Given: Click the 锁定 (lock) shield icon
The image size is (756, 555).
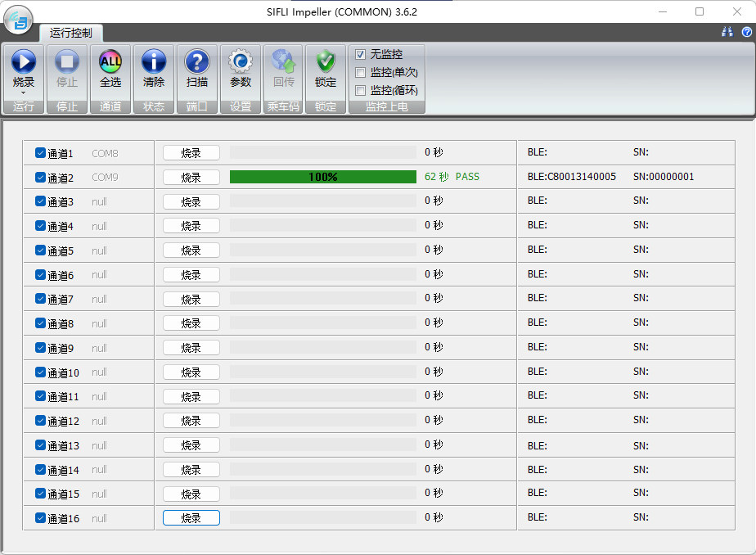Looking at the screenshot, I should pos(326,62).
